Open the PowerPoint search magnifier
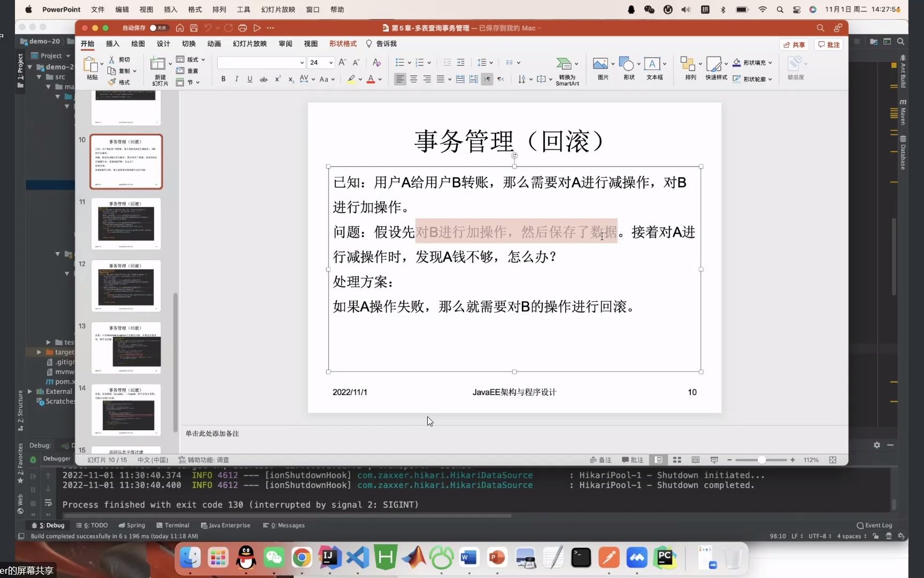924x578 pixels. point(820,28)
